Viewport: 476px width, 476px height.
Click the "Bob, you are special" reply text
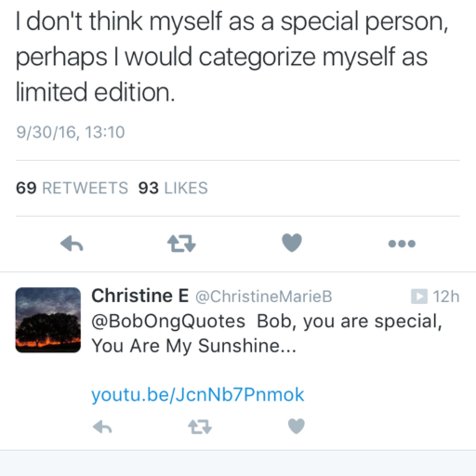click(x=352, y=321)
